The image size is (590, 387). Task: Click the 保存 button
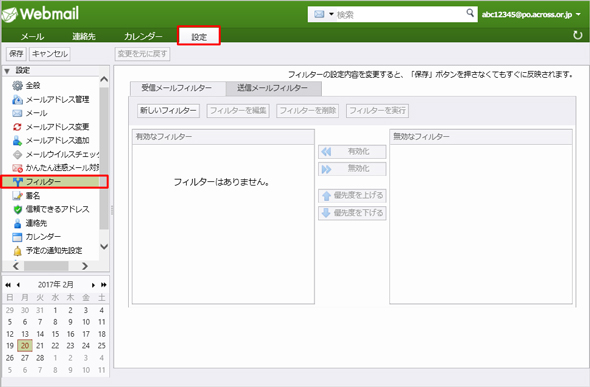[x=16, y=54]
